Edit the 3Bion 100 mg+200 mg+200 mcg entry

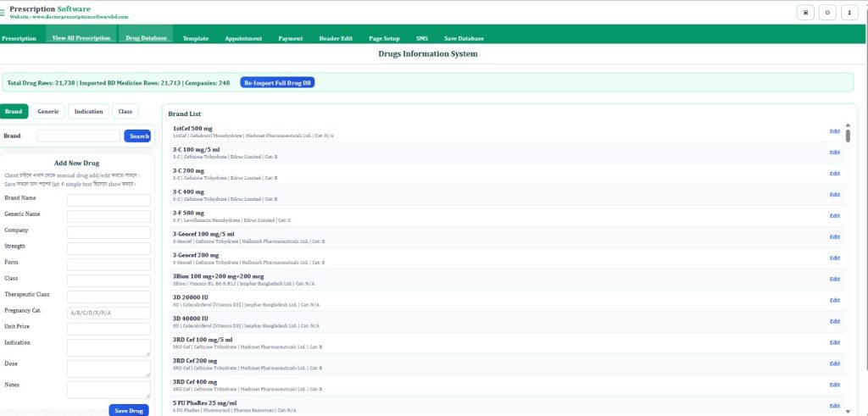(834, 279)
